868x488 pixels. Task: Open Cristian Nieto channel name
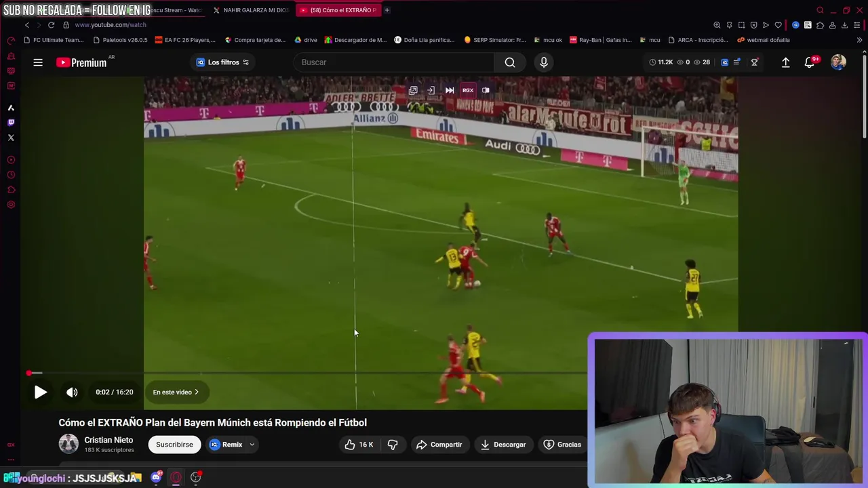point(108,440)
